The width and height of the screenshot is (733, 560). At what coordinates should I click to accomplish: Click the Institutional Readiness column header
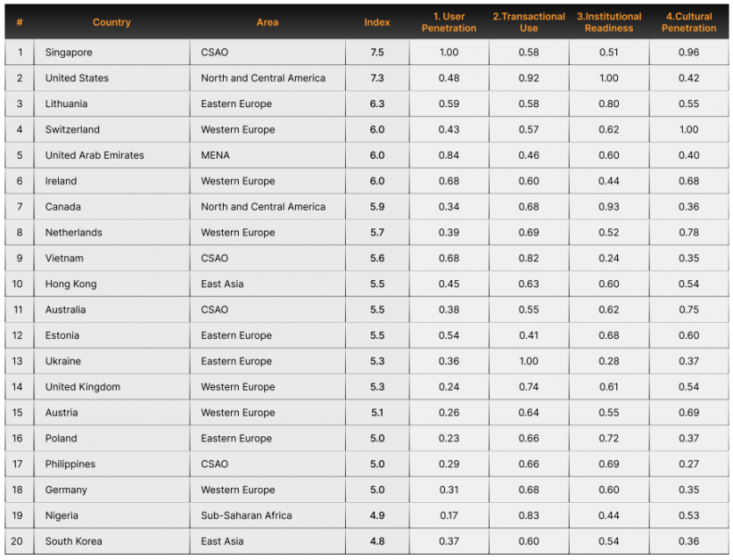[609, 22]
